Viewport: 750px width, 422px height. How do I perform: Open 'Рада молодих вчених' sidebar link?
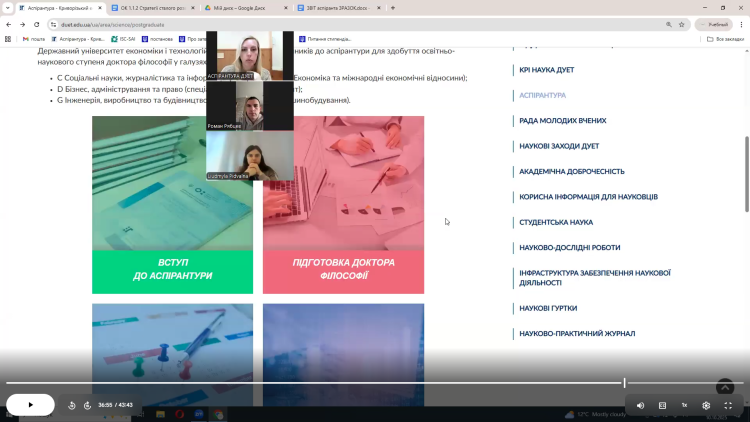[562, 121]
